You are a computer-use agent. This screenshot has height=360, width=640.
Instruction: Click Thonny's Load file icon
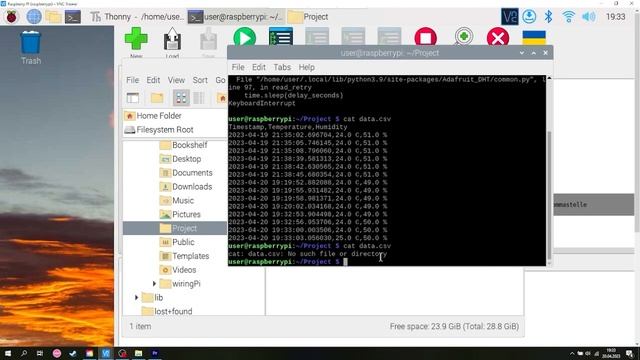tap(172, 41)
